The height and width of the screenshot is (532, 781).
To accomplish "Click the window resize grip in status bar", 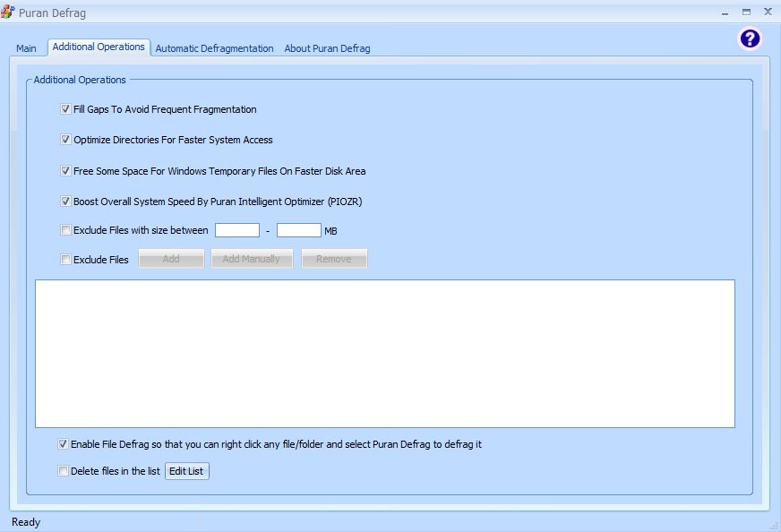I will (x=774, y=526).
